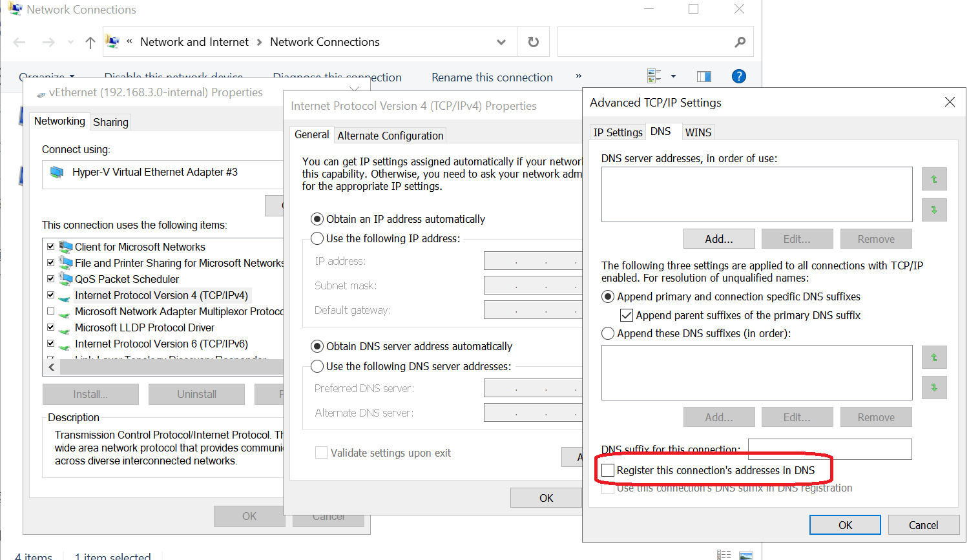Open the Help question mark icon
Viewport: 969px width, 560px height.
point(739,76)
